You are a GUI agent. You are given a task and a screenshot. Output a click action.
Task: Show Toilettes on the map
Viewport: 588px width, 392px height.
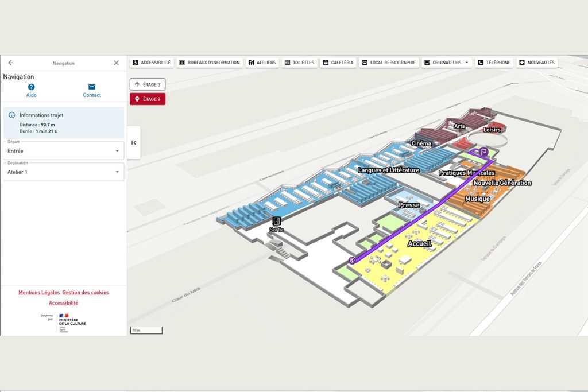click(x=299, y=63)
